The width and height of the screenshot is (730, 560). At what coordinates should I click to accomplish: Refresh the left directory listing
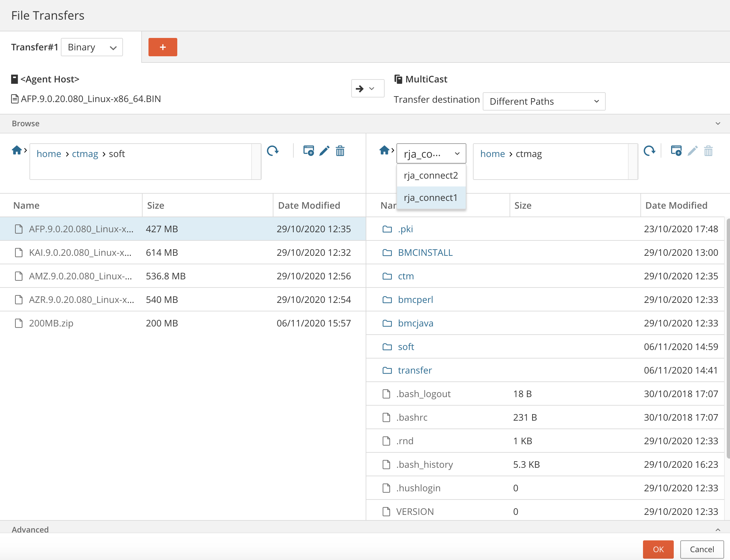click(x=273, y=151)
